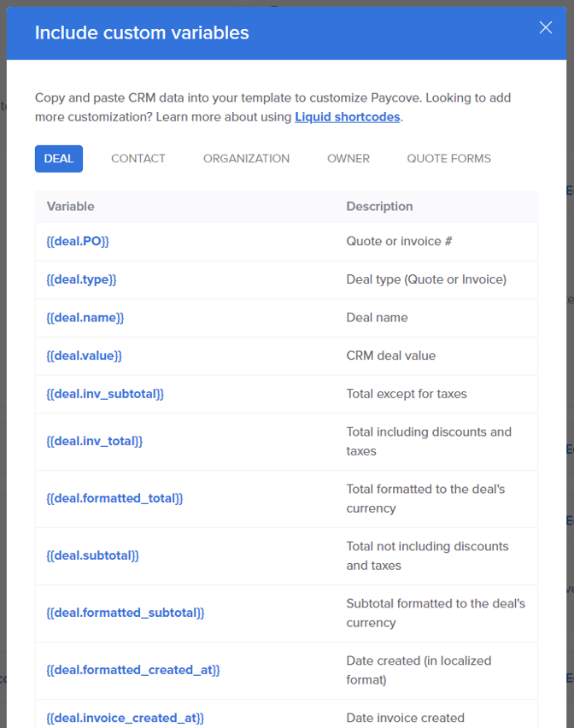Select the {{deal.invoice_created_at}} variable
This screenshot has width=574, height=728.
coord(125,718)
